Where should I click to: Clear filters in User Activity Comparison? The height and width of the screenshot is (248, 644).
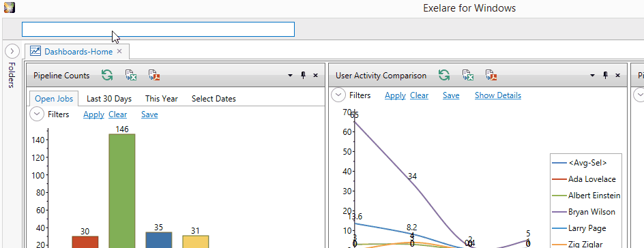[420, 95]
